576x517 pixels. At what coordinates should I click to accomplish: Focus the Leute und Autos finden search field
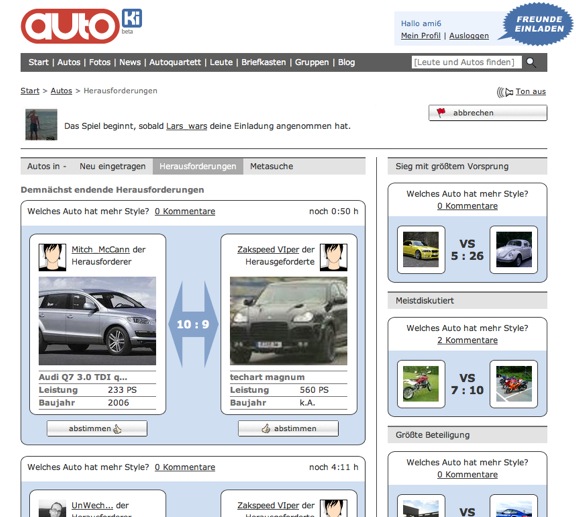click(467, 62)
